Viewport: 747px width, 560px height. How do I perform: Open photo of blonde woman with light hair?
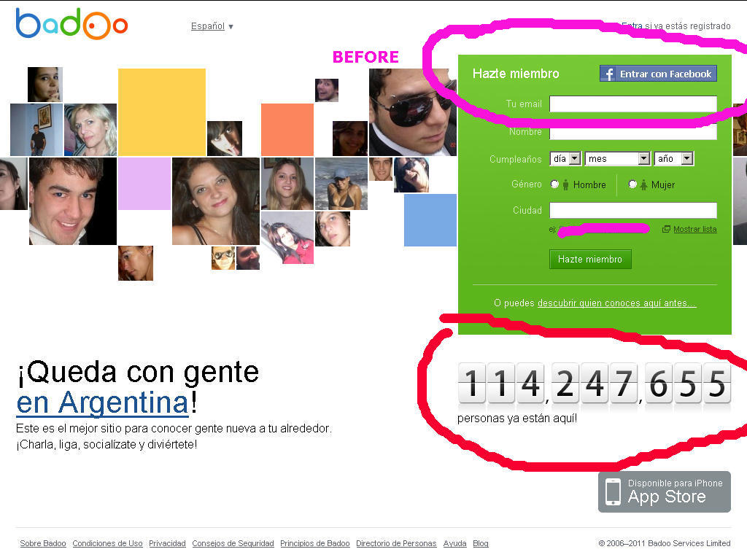[x=90, y=130]
